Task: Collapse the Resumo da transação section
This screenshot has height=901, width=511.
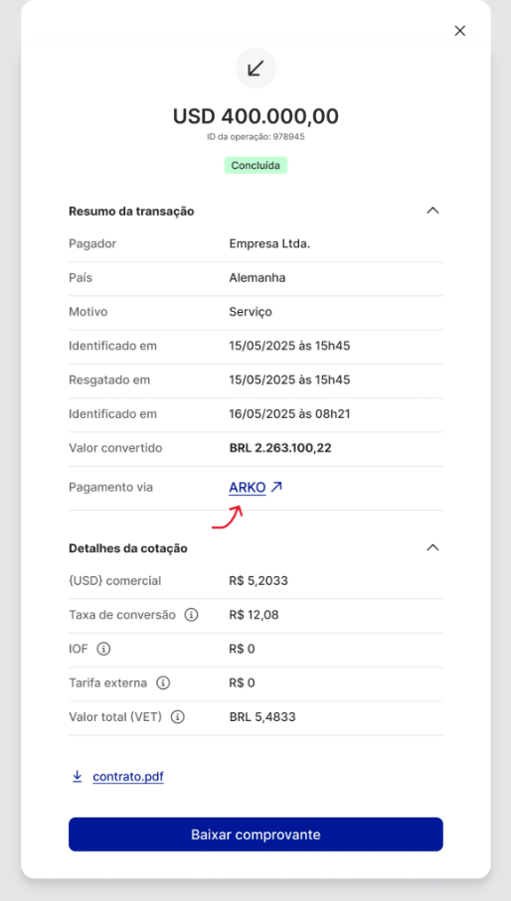Action: pos(433,210)
